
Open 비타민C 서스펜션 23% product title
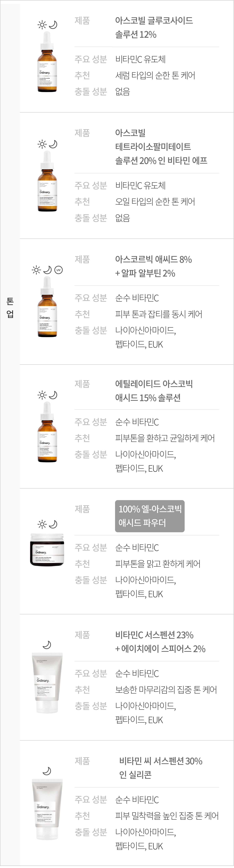[x=160, y=642]
